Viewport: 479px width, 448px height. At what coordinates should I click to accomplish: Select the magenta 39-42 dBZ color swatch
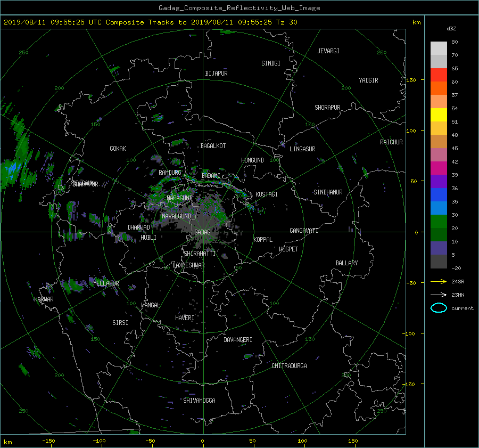coord(439,168)
